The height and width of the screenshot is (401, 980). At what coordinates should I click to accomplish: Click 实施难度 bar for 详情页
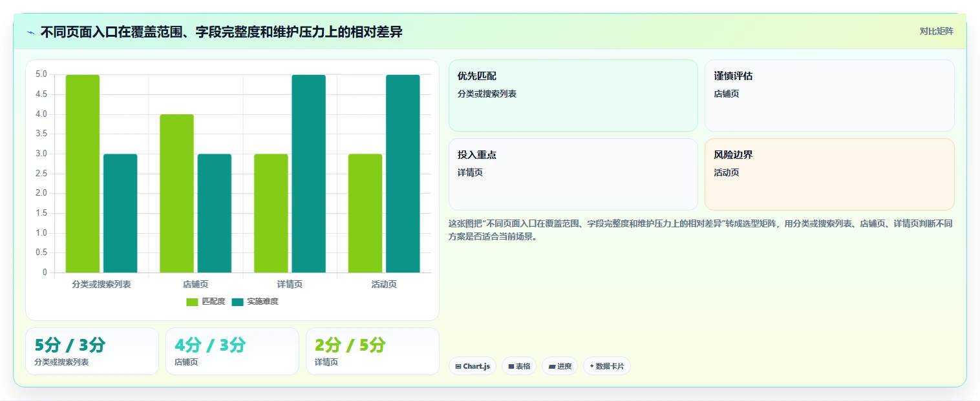(308, 174)
